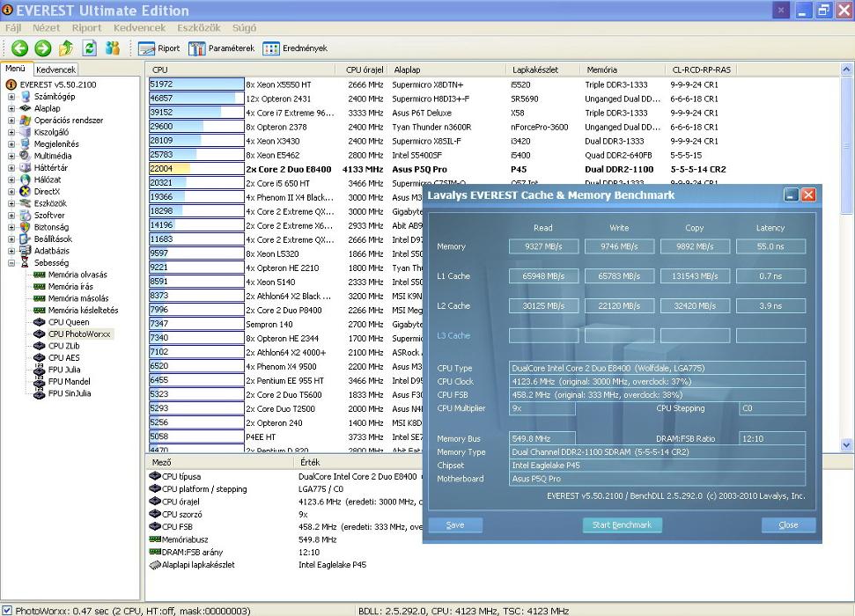
Task: Sort by CPU órajel column header
Action: point(360,70)
